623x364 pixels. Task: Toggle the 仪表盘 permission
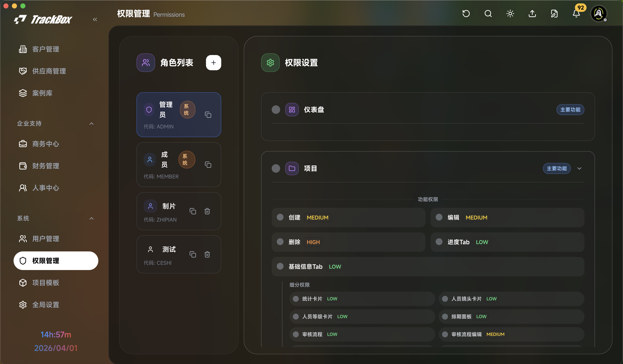pyautogui.click(x=276, y=110)
